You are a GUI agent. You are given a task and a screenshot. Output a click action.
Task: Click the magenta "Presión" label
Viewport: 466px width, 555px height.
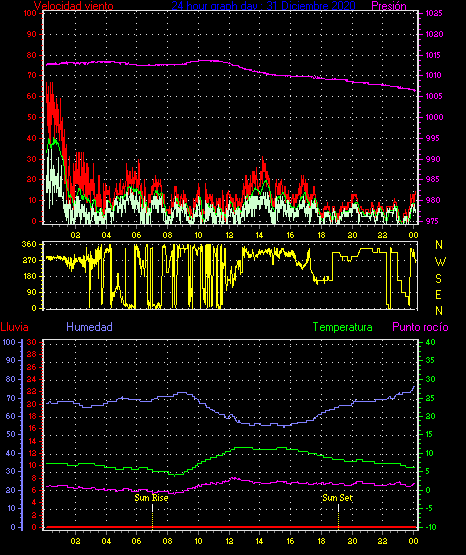(x=389, y=6)
